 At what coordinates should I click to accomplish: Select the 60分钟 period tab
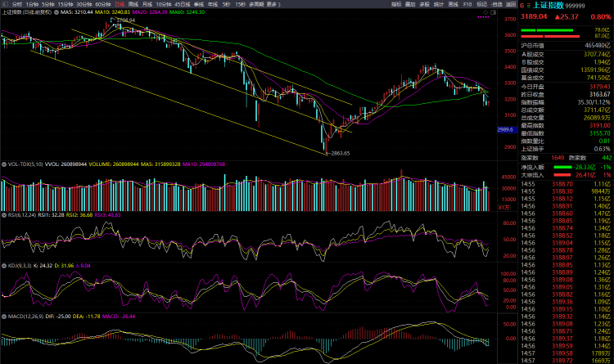click(103, 4)
